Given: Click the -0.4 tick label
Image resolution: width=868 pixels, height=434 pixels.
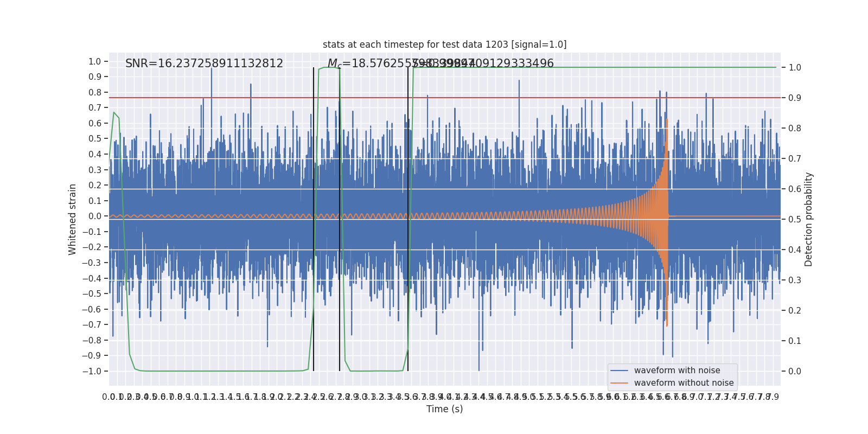Looking at the screenshot, I should [x=92, y=278].
